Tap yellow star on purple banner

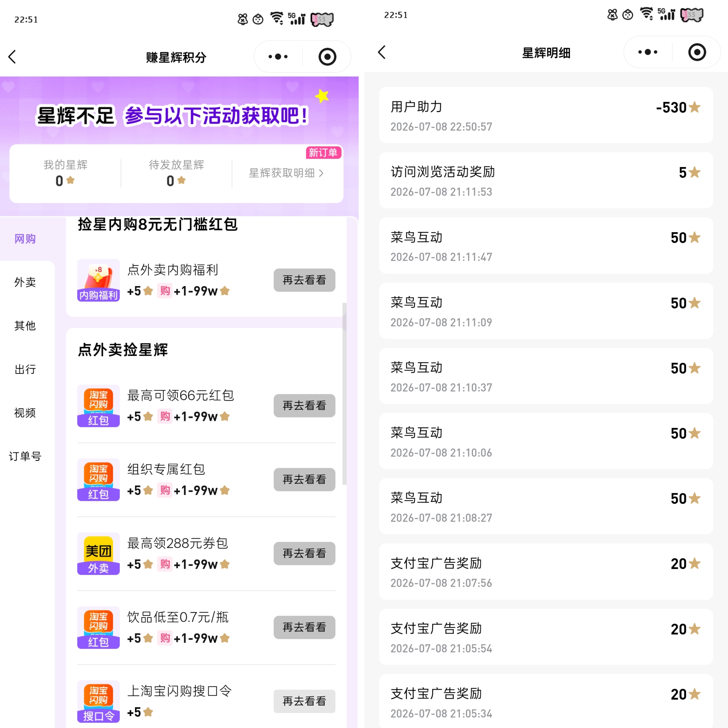[x=322, y=96]
